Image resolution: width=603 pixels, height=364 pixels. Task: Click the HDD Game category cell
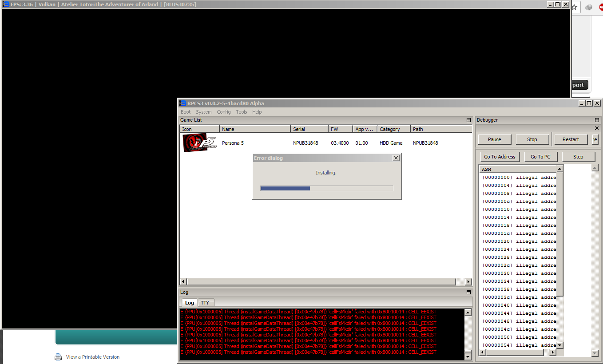click(391, 143)
